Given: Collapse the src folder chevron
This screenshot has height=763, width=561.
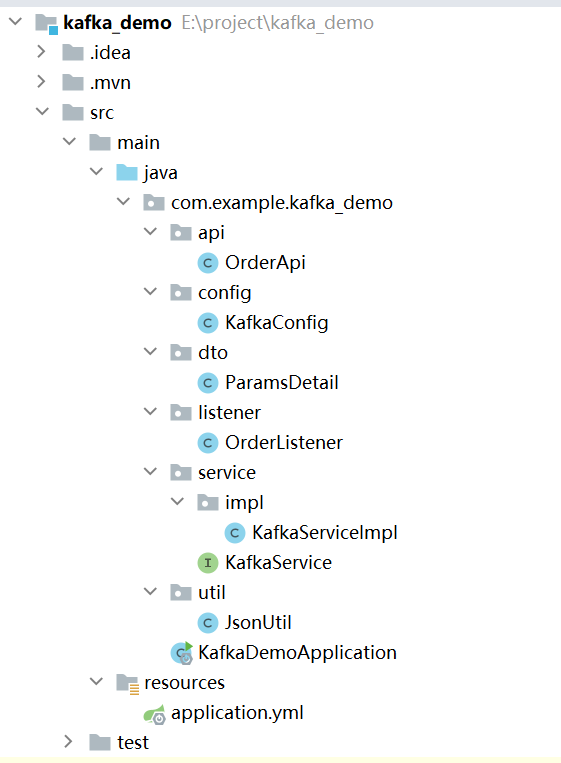Looking at the screenshot, I should [x=42, y=111].
